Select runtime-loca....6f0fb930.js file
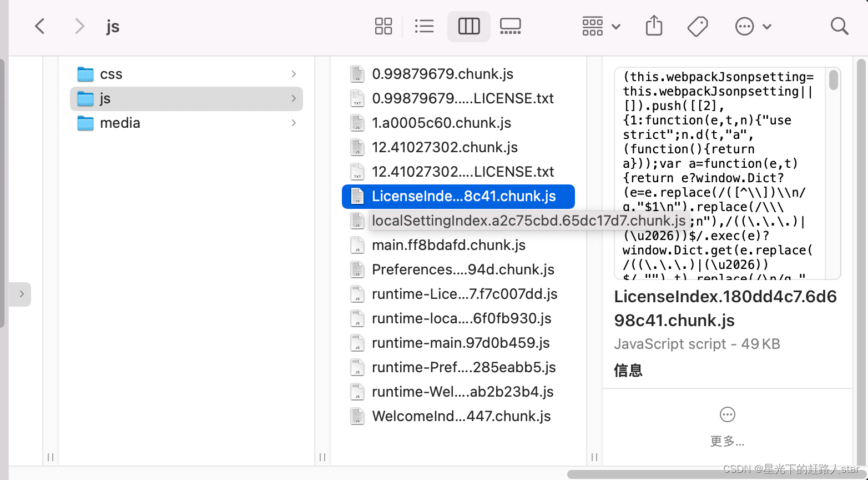Viewport: 868px width, 480px height. tap(458, 318)
